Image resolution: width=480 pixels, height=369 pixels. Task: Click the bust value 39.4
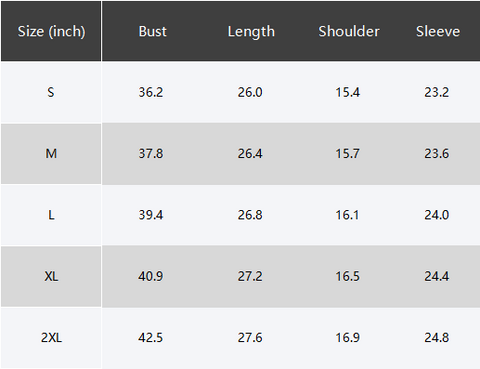point(151,215)
